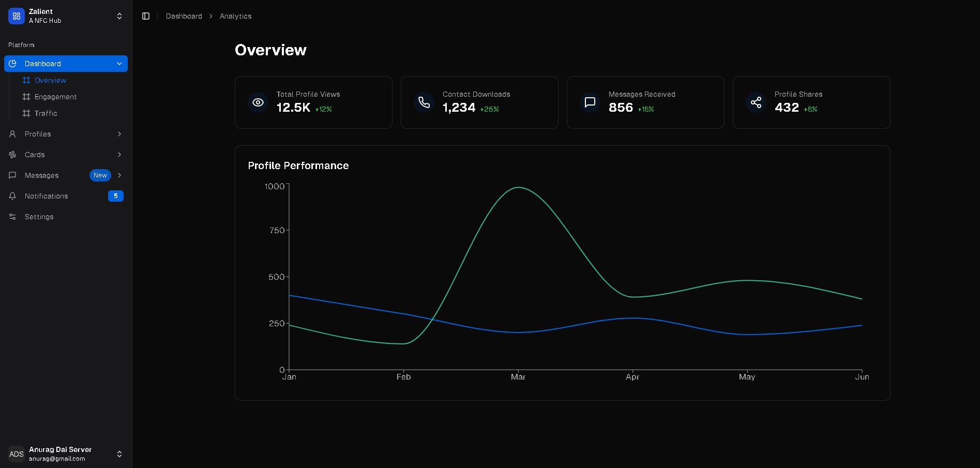
Task: Click the share icon on Profile Shares
Action: click(756, 102)
